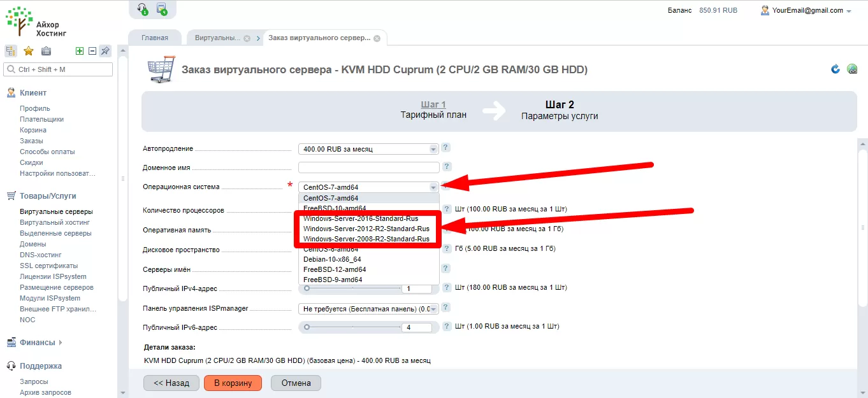Viewport: 868px width, 398px height.
Task: Click the refresh icon at top right of form
Action: pyautogui.click(x=835, y=69)
